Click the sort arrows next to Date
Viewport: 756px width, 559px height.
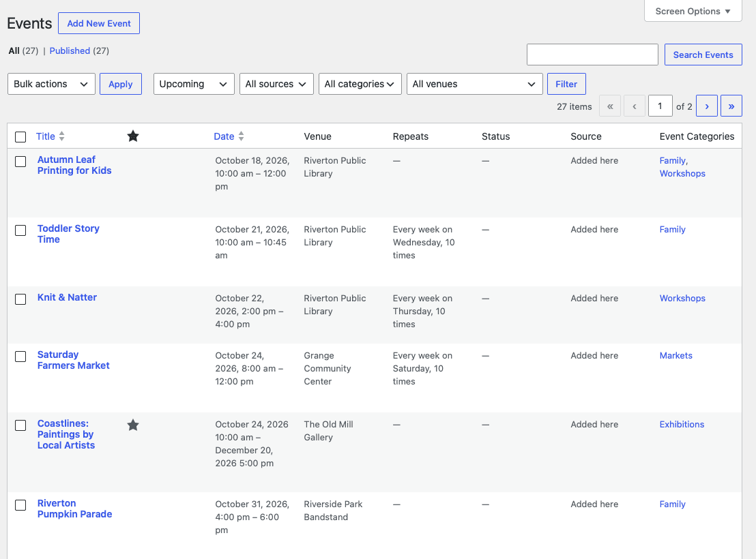tap(241, 136)
